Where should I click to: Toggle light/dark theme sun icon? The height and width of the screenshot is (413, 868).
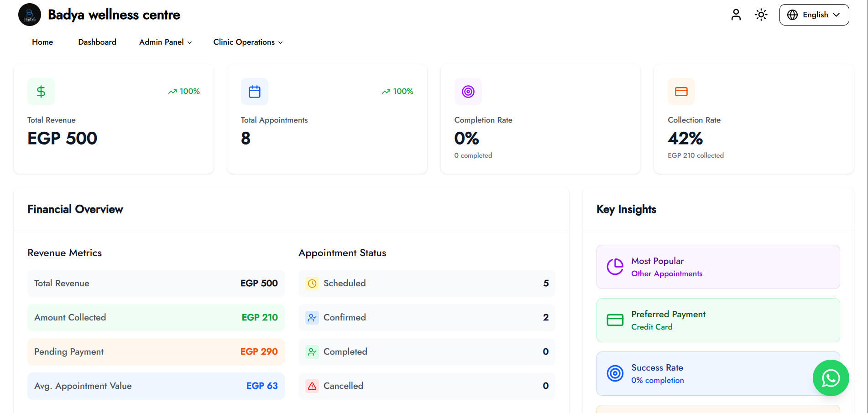click(761, 15)
